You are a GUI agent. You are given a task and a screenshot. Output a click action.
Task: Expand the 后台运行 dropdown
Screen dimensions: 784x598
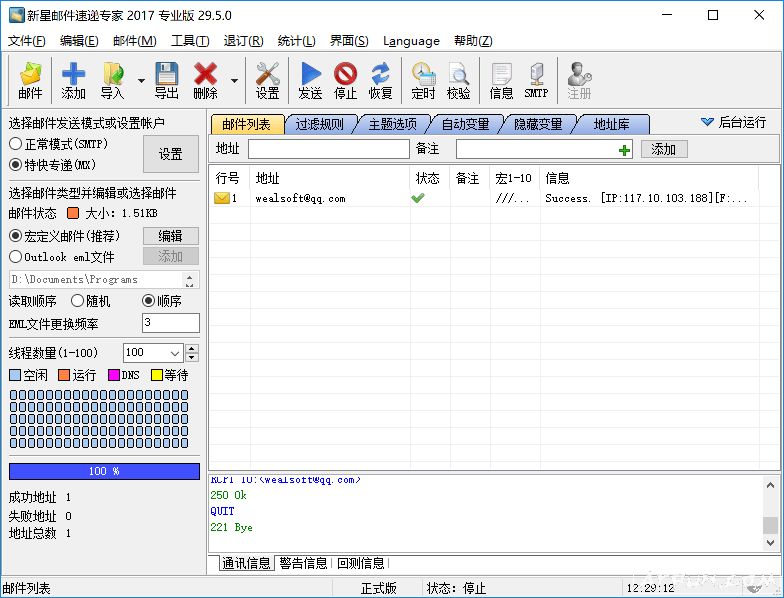click(707, 122)
